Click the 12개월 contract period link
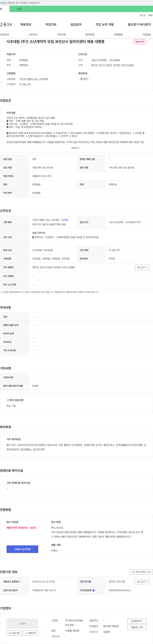 [x=65, y=220]
